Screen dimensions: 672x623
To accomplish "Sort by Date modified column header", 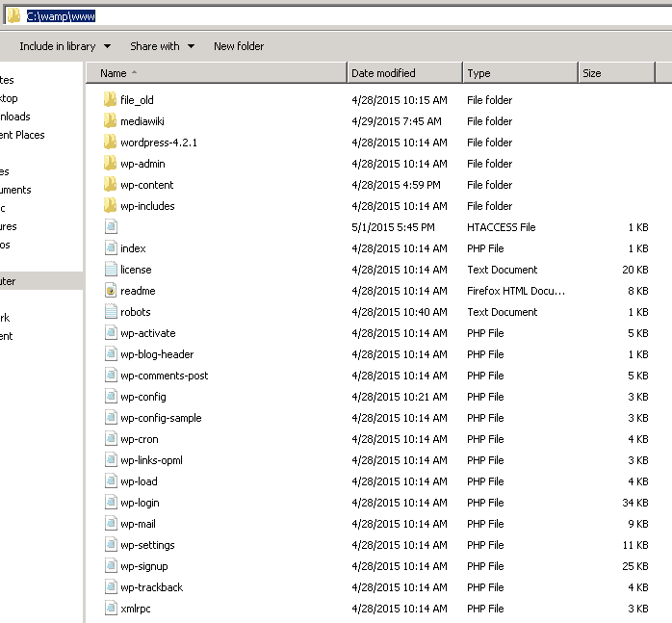I will point(404,73).
